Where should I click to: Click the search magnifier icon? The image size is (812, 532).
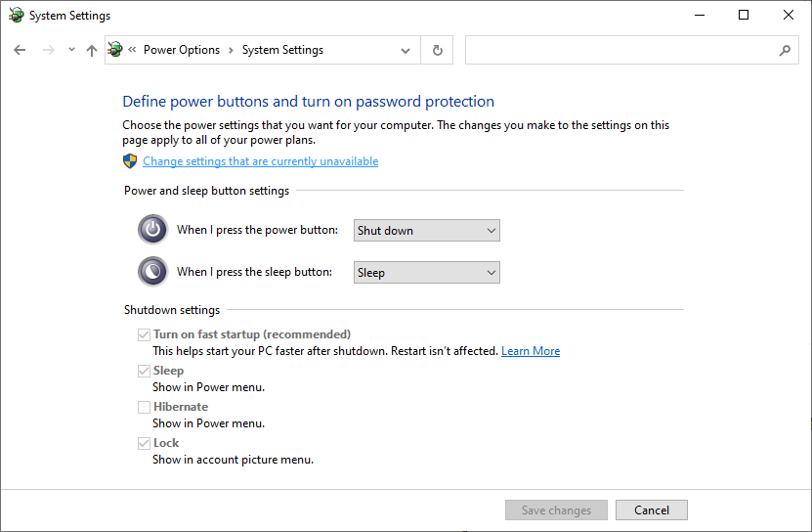[x=785, y=50]
